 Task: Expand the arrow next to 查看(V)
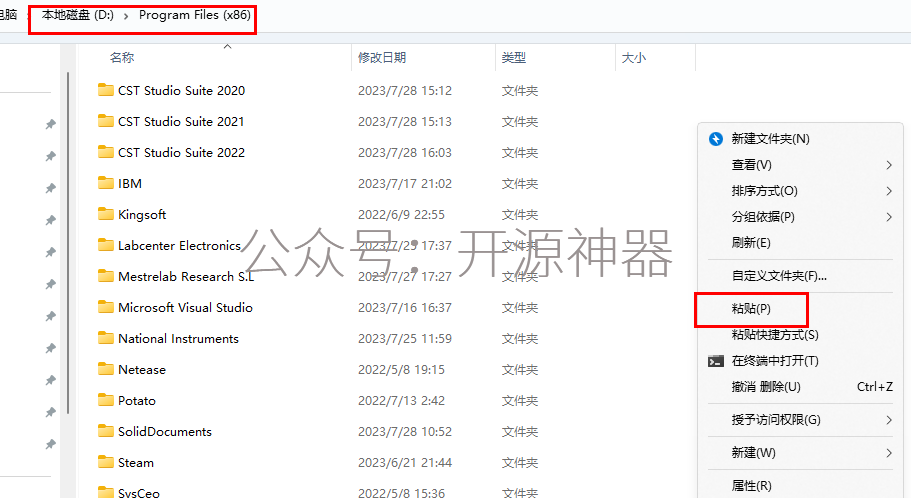click(x=889, y=165)
